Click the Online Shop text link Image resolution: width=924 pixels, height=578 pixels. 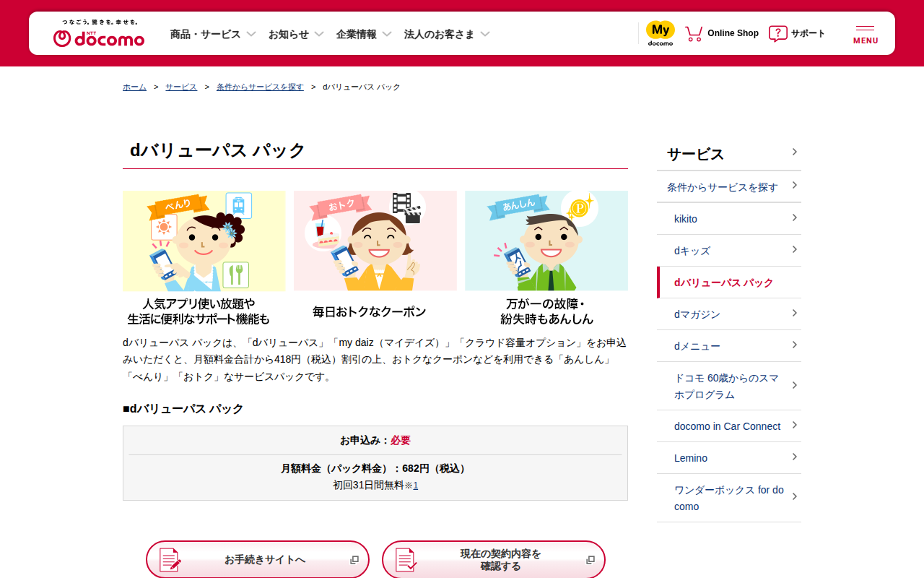tap(733, 33)
